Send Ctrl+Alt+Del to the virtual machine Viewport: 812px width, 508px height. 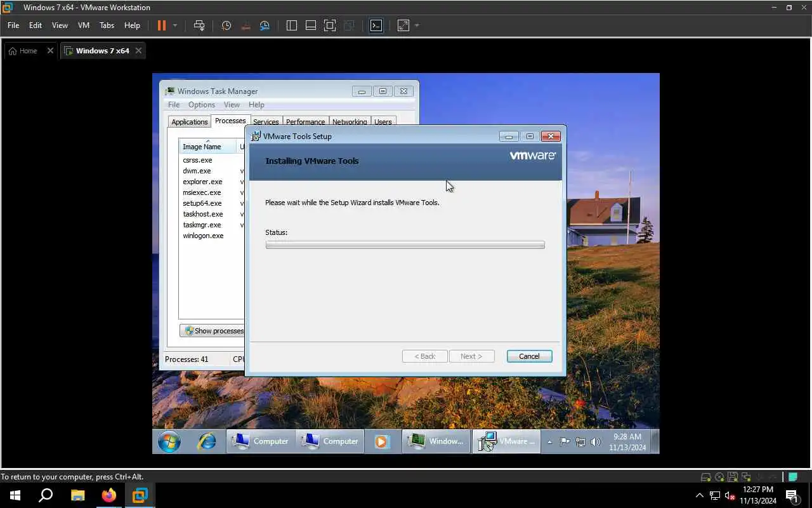(199, 25)
